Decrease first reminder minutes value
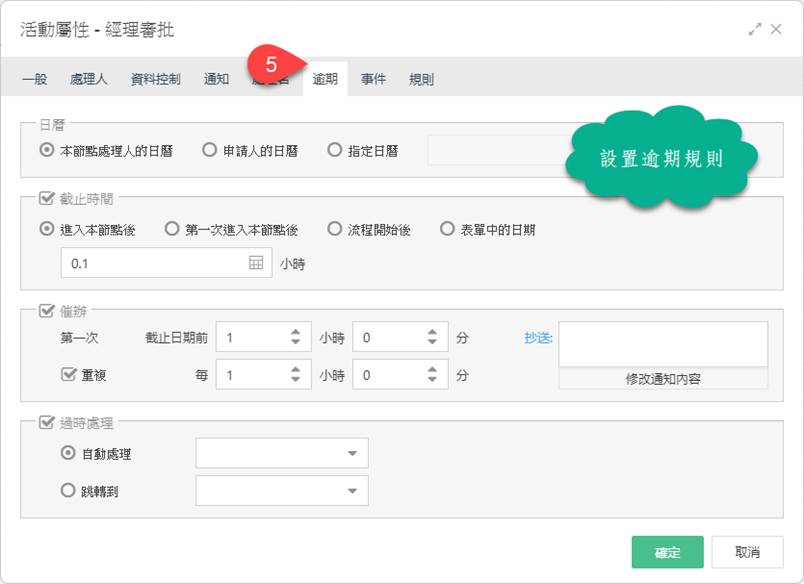804x584 pixels. click(432, 342)
